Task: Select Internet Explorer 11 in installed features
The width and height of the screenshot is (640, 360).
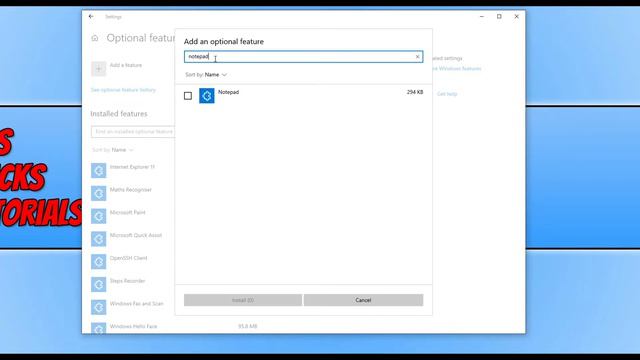Action: pyautogui.click(x=132, y=167)
